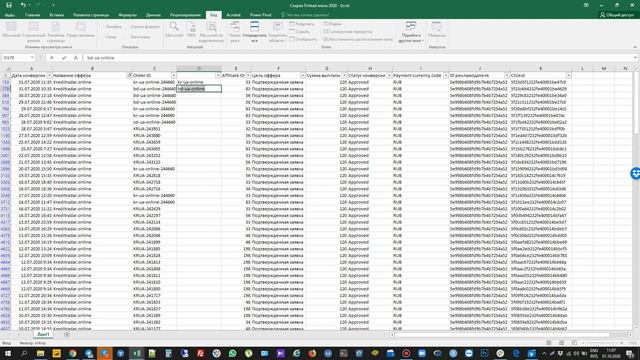
Task: Open filter dropdown in column D header
Action: pyautogui.click(x=218, y=76)
